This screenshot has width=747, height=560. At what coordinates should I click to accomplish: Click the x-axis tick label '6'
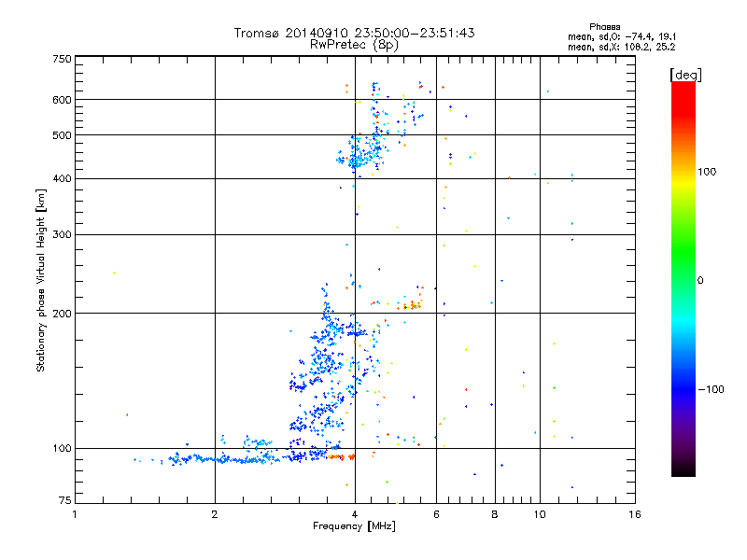tap(436, 514)
